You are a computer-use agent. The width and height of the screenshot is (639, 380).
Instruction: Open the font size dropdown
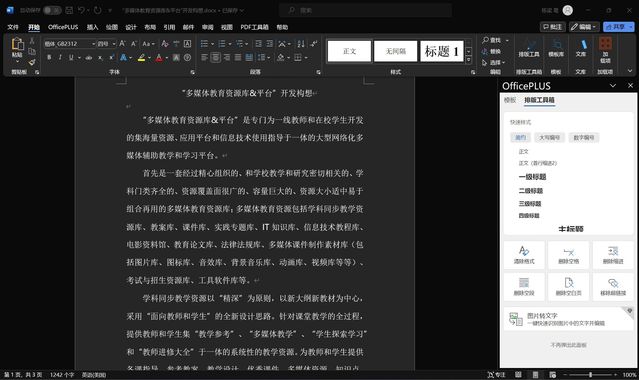(114, 44)
